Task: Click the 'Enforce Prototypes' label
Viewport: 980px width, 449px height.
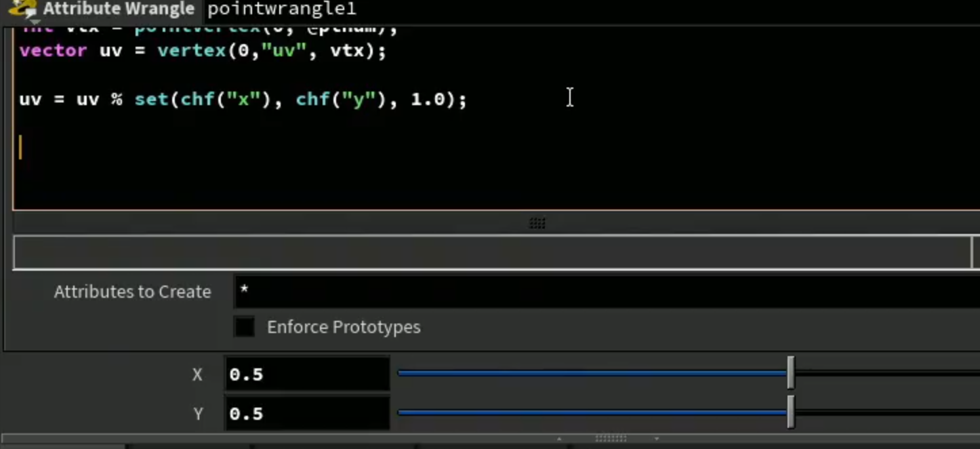Action: point(344,327)
